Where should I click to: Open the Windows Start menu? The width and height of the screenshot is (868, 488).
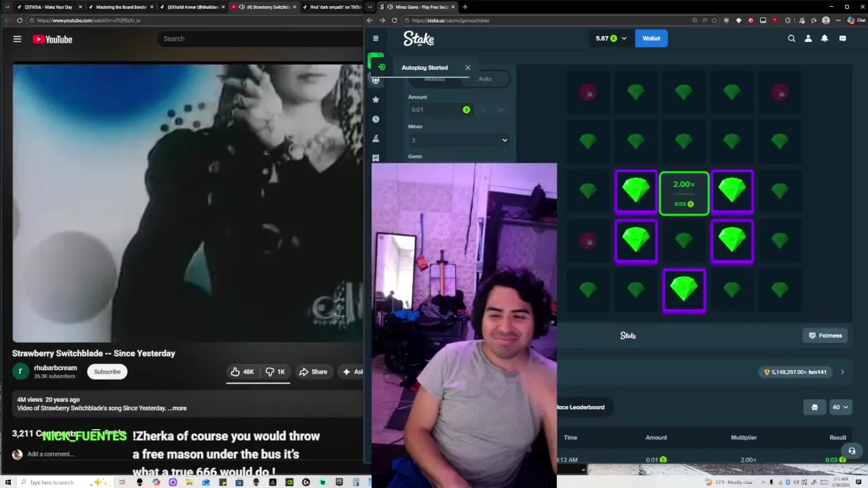(7, 482)
